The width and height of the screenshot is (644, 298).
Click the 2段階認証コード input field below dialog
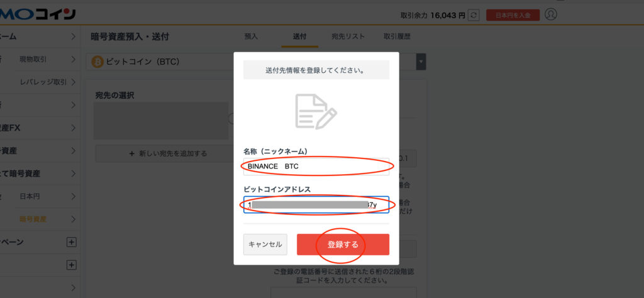click(343, 292)
